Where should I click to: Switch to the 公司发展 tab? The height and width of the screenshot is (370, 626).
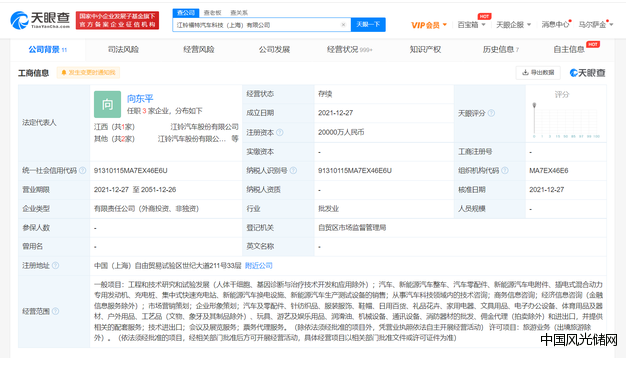click(274, 49)
